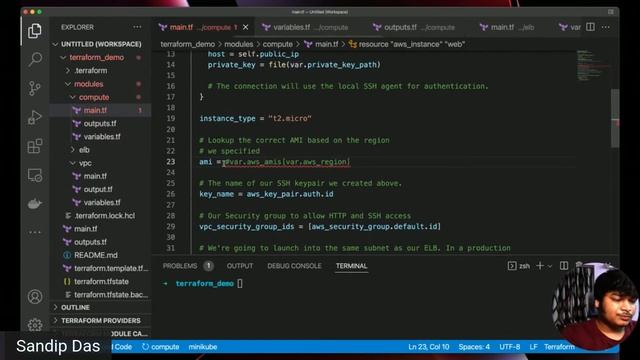Create a new terminal with plus icon
This screenshot has width=640, height=360.
pos(540,266)
